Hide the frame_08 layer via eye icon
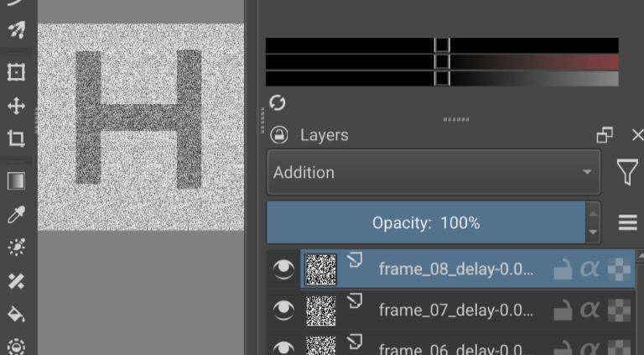This screenshot has height=355, width=644. click(283, 269)
